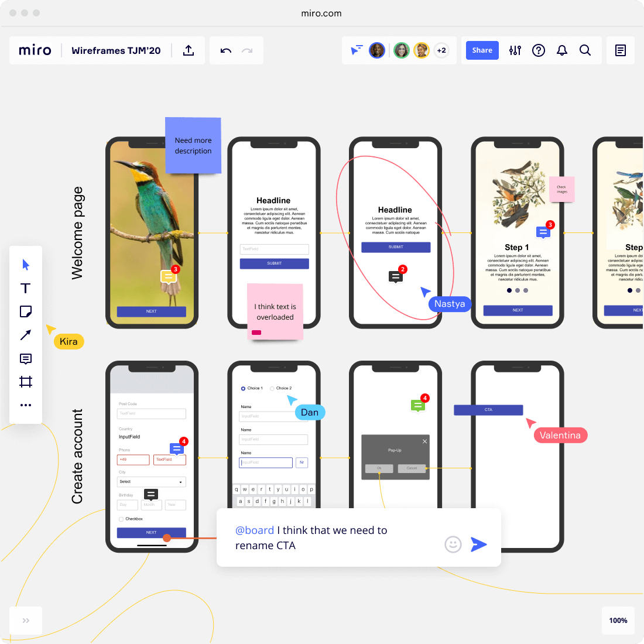
Task: Select the Text tool
Action: 25,288
